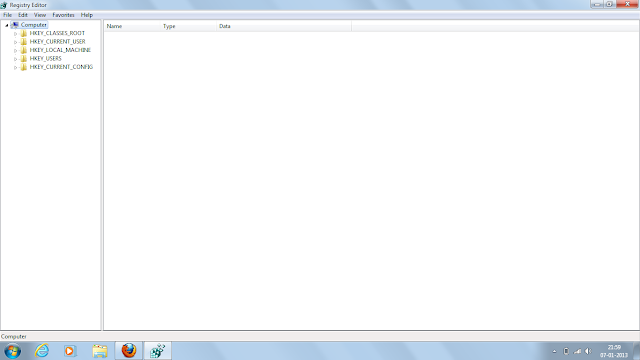This screenshot has width=640, height=360.
Task: Expand HKEY_CURRENT_CONFIG key arrow
Action: pyautogui.click(x=16, y=67)
